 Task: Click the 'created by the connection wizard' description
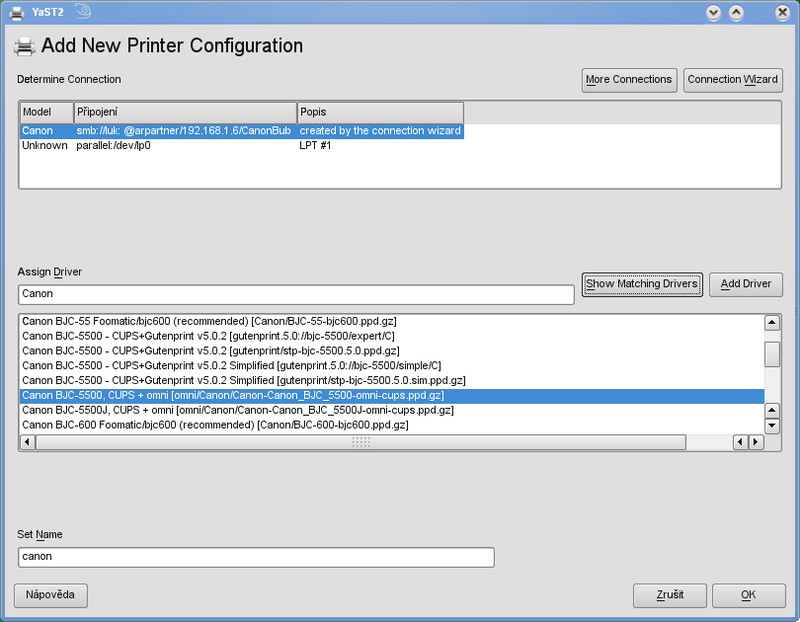click(x=380, y=131)
